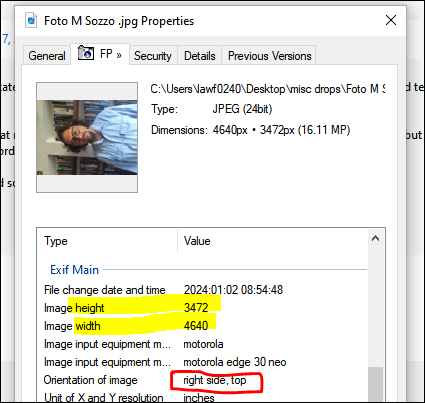The image size is (425, 403).
Task: Click the JPG file icon in title bar
Action: (31, 21)
